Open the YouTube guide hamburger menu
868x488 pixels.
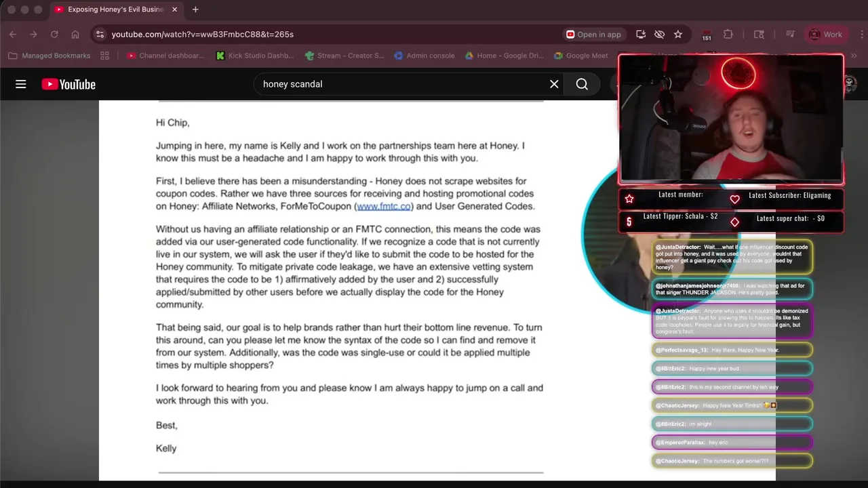coord(21,84)
